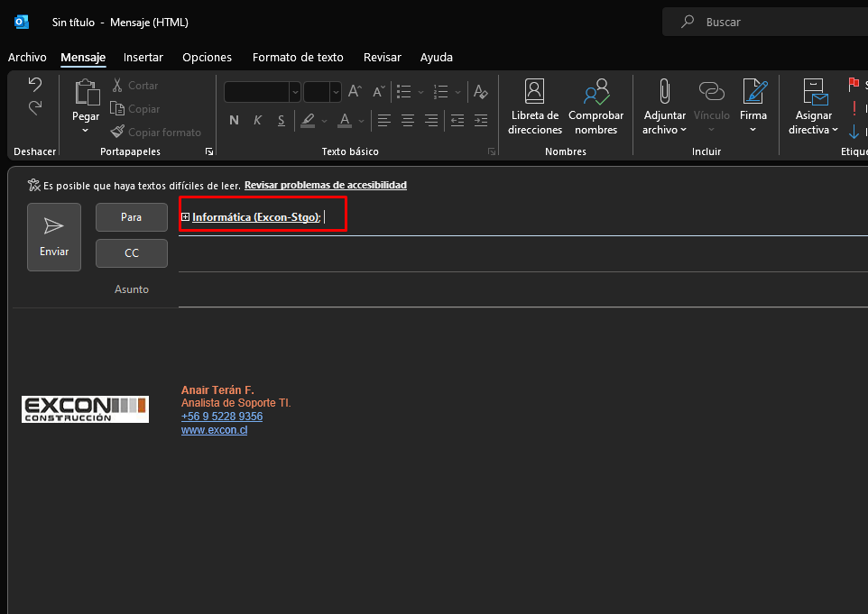868x614 pixels.
Task: Increase the paragraph indent
Action: (481, 120)
